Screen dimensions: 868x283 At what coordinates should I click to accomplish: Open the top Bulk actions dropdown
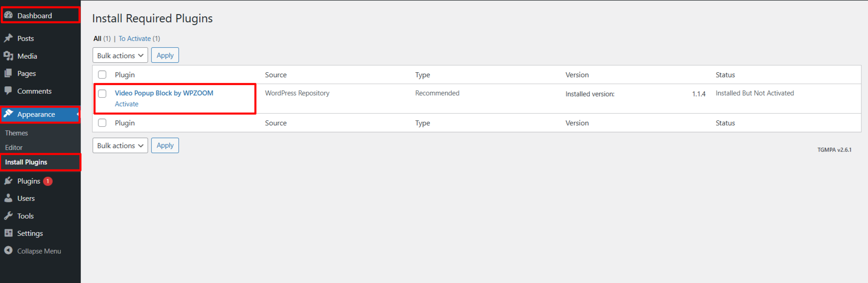pos(120,55)
